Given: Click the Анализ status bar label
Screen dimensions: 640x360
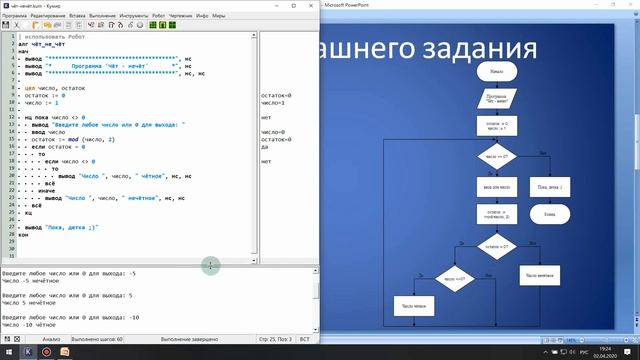Looking at the screenshot, I should 51,339.
